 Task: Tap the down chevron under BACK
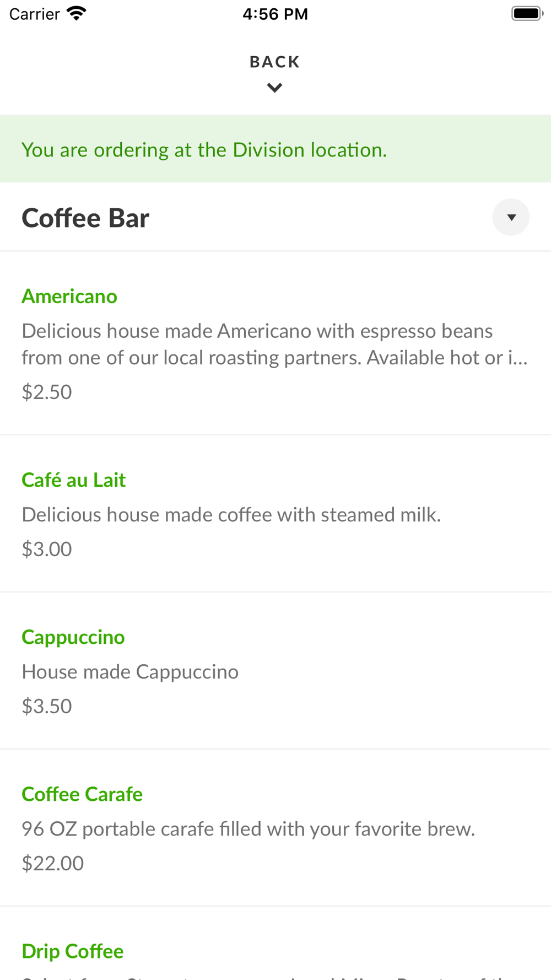(274, 88)
